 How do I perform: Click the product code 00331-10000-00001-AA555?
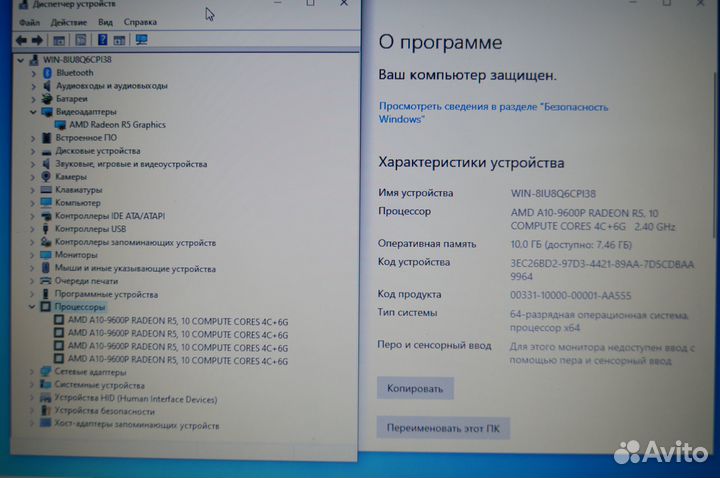(570, 295)
